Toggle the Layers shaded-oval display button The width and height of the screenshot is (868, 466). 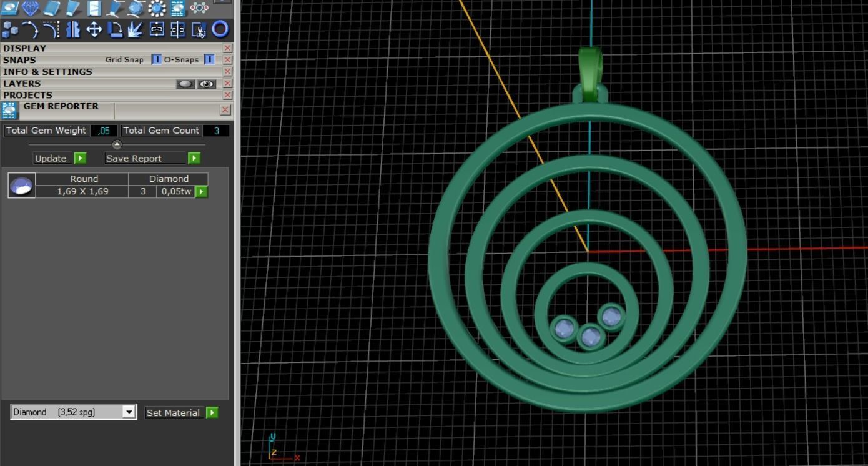(x=185, y=84)
